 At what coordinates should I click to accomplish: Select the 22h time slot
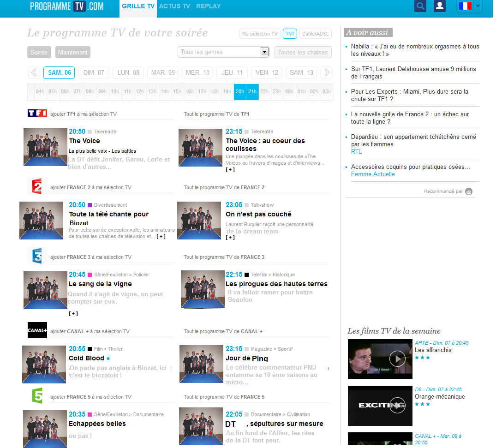tap(264, 91)
